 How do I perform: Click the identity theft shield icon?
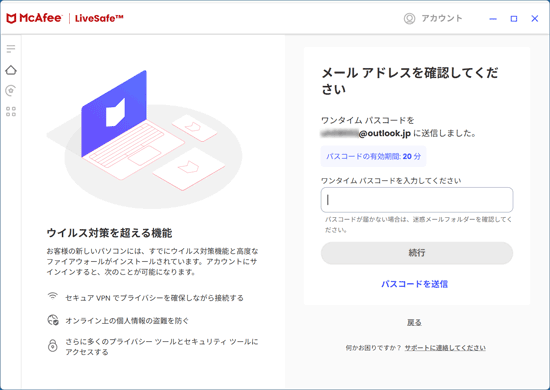pos(53,320)
